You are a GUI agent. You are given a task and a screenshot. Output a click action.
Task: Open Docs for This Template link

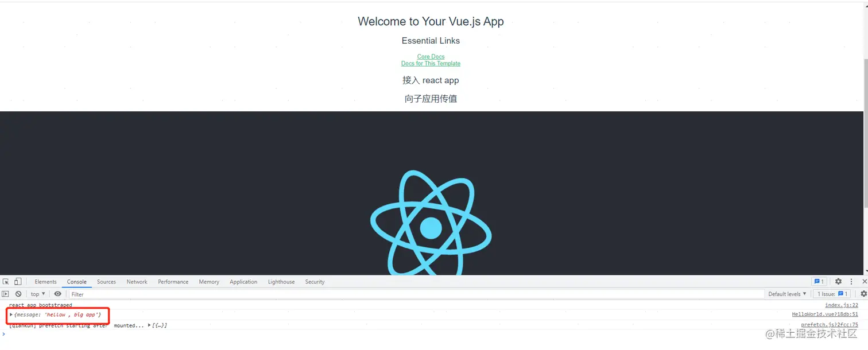(x=431, y=63)
